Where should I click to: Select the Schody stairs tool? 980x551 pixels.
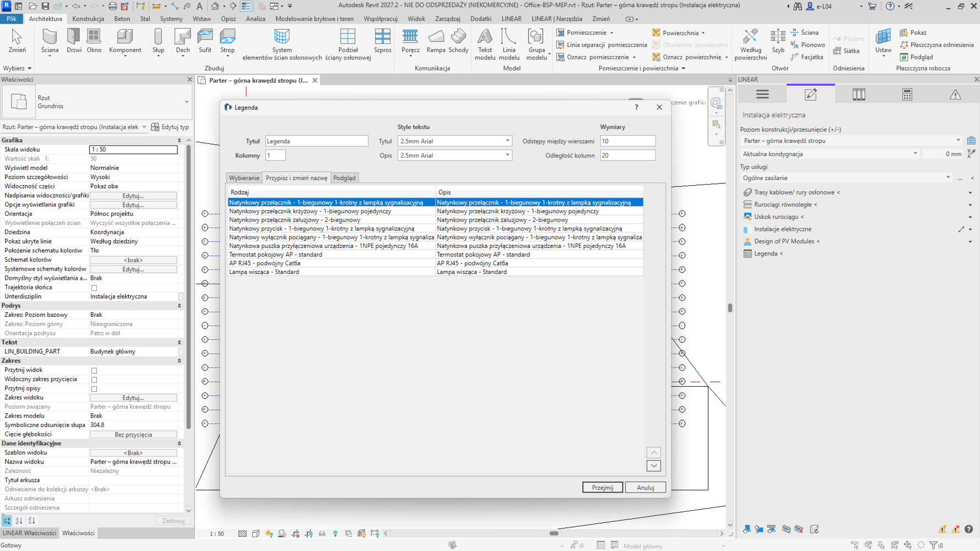[459, 41]
